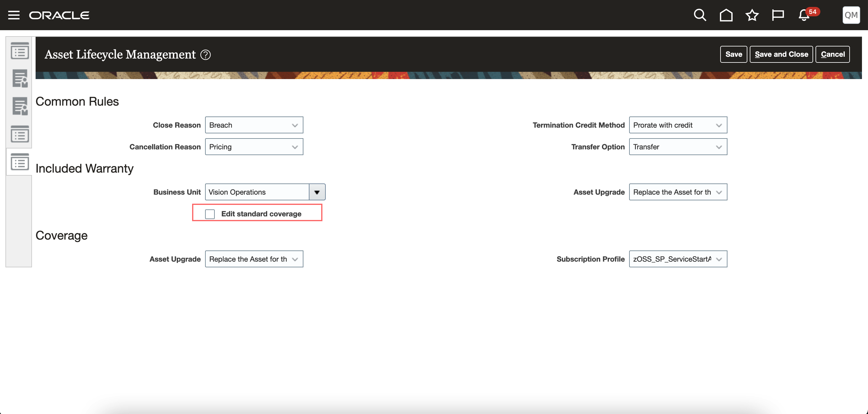
Task: Click Business Unit dropdown arrow
Action: (317, 192)
